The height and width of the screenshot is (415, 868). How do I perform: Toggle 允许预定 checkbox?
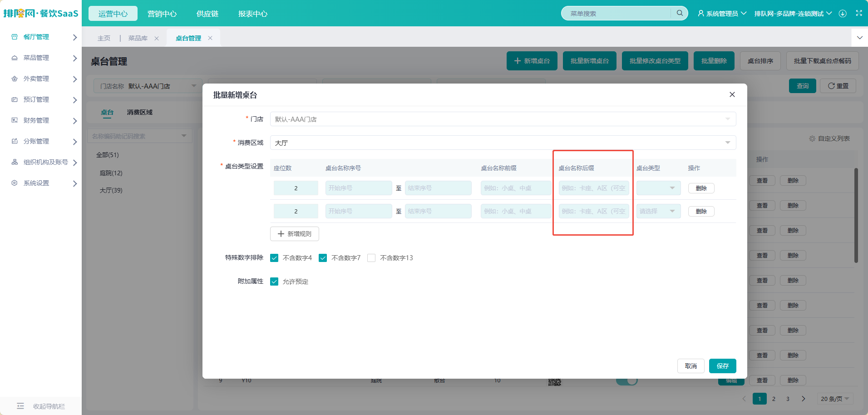pyautogui.click(x=274, y=282)
